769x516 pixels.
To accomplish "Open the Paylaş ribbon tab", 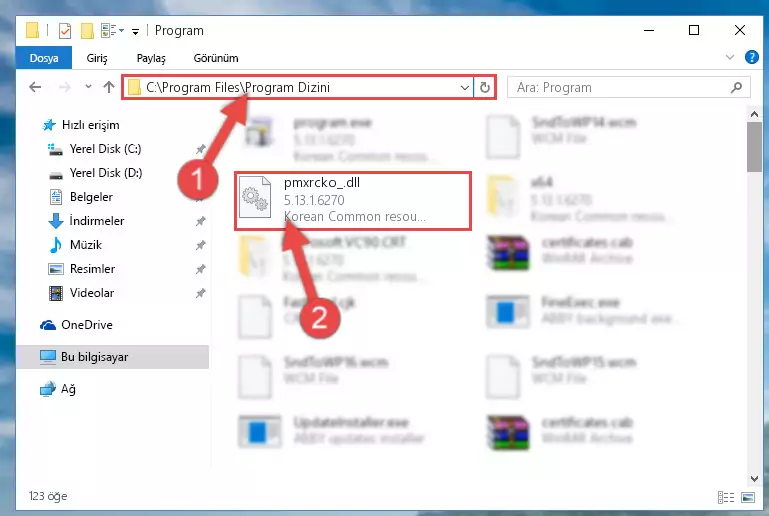I will pos(151,58).
